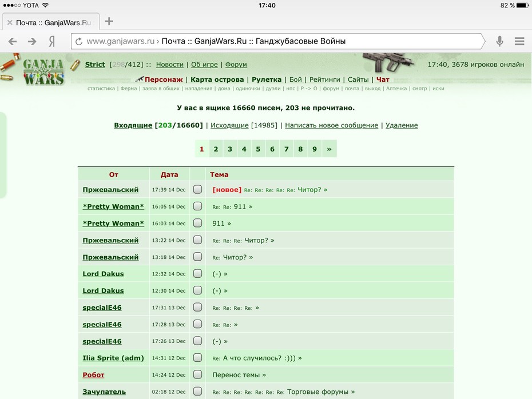The height and width of the screenshot is (399, 532).
Task: Check the Зачупатель message checkbox
Action: 197,392
